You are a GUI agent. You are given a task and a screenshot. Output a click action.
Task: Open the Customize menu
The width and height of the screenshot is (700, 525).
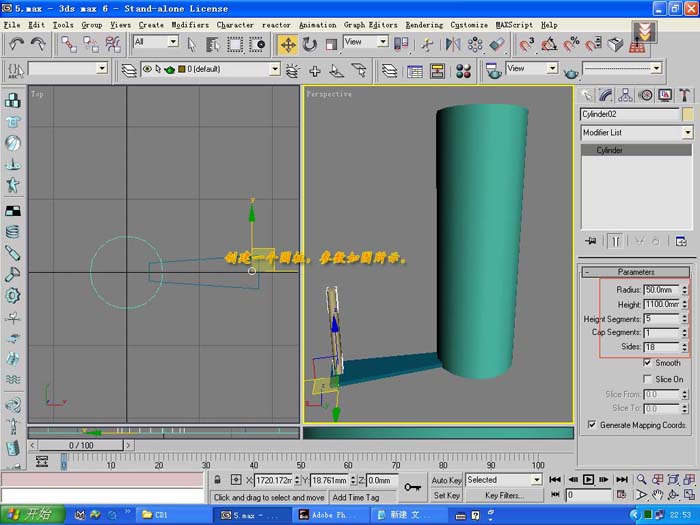[469, 25]
